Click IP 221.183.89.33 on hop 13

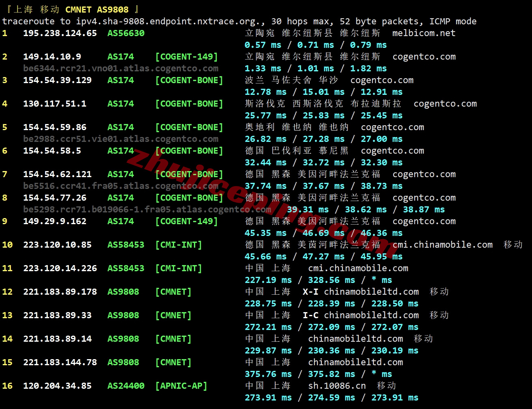pos(57,315)
